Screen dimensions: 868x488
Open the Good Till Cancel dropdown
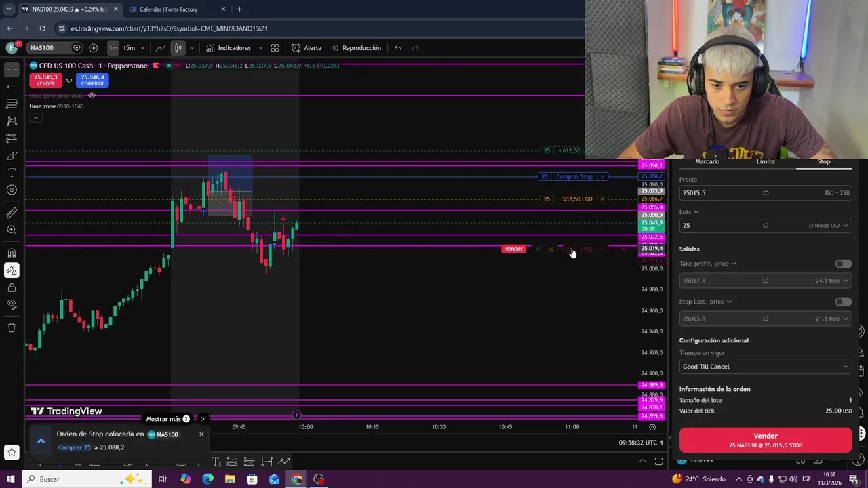tap(766, 367)
